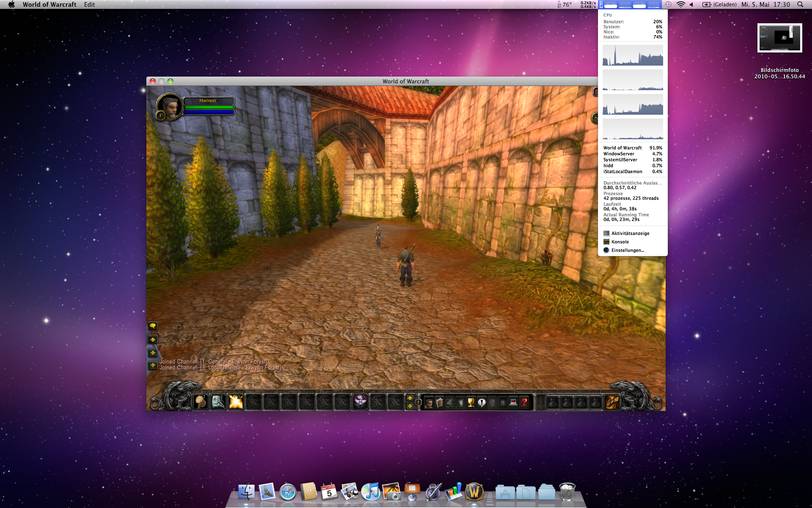Click the iStatLocalDaemon 0.4% process row

tap(633, 171)
